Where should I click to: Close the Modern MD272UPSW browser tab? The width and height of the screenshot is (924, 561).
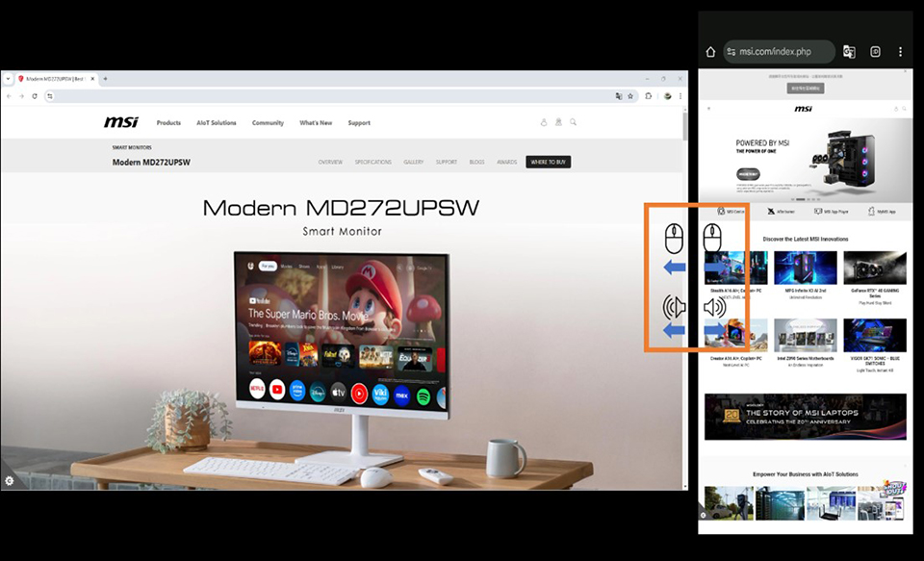92,78
